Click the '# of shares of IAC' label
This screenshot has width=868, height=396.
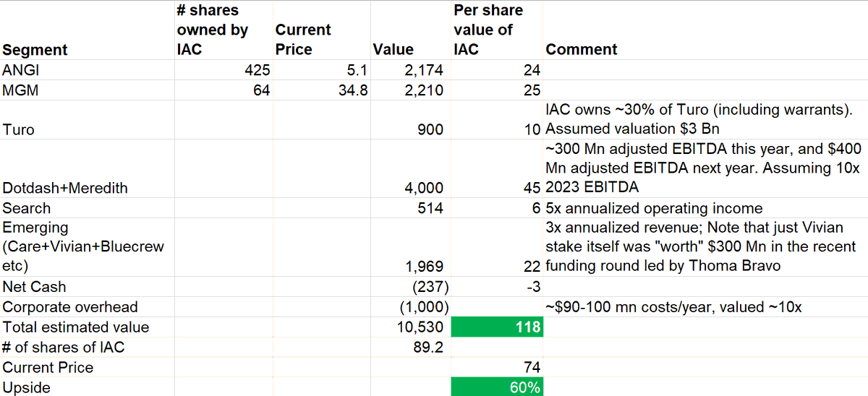87,348
